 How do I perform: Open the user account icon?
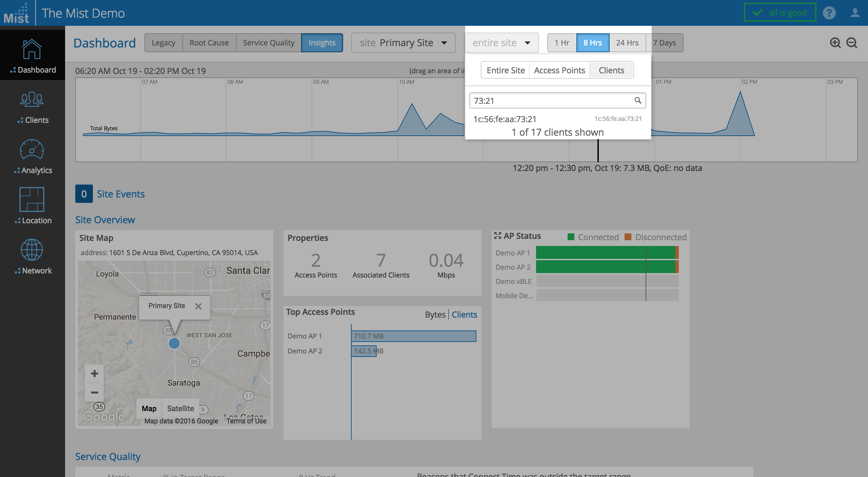(x=855, y=13)
